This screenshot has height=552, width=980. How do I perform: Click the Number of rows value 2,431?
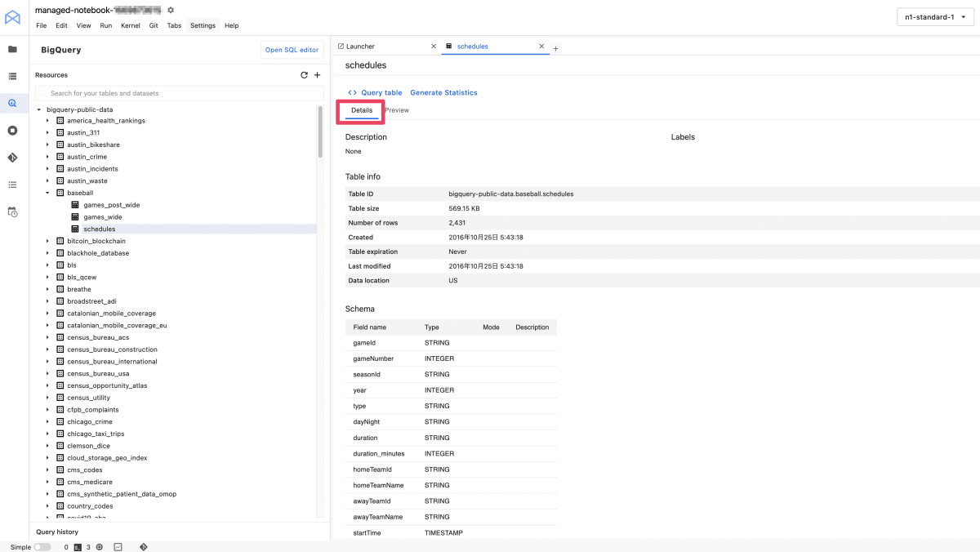(457, 223)
